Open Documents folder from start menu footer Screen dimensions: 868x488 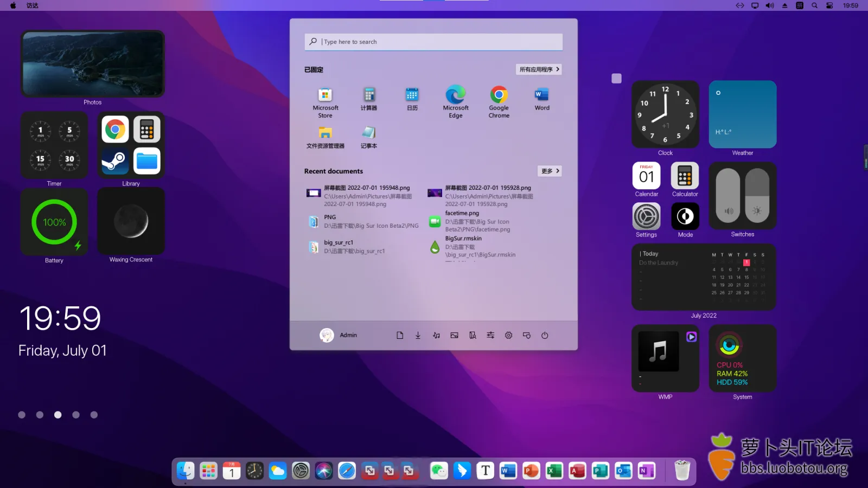click(400, 335)
